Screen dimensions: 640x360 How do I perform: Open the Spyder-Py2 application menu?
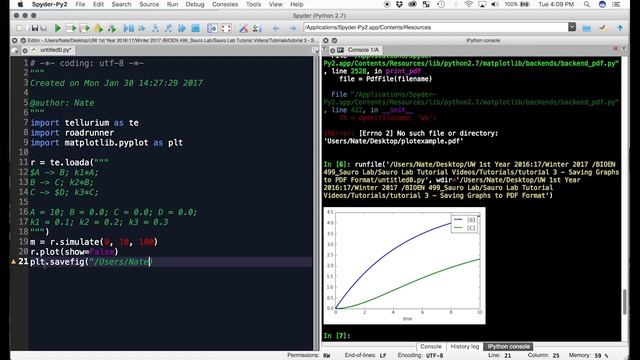(x=49, y=4)
